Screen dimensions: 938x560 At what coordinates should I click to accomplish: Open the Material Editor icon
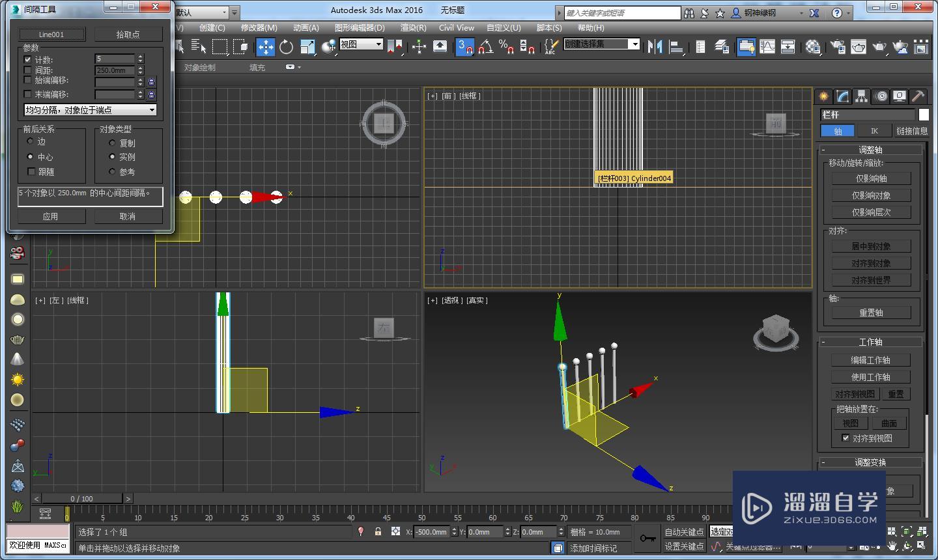tap(813, 46)
